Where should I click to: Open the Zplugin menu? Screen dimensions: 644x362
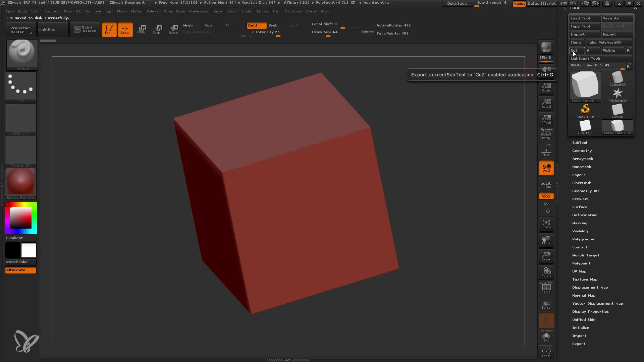pyautogui.click(x=311, y=11)
